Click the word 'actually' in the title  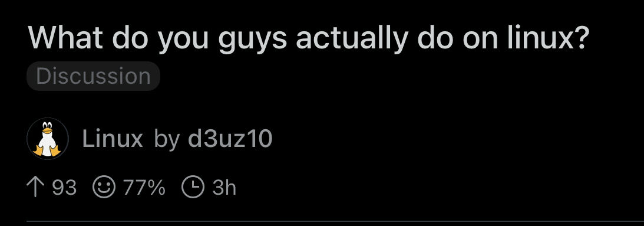pos(352,38)
